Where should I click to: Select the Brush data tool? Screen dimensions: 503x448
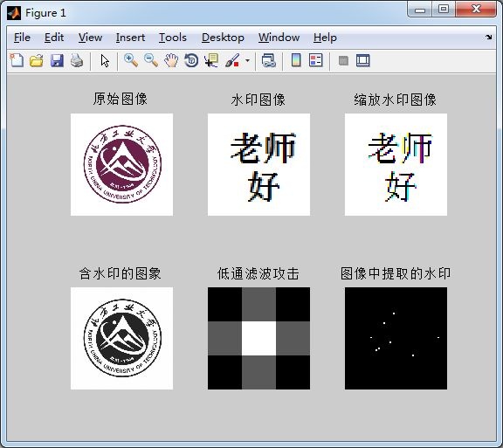tap(232, 60)
